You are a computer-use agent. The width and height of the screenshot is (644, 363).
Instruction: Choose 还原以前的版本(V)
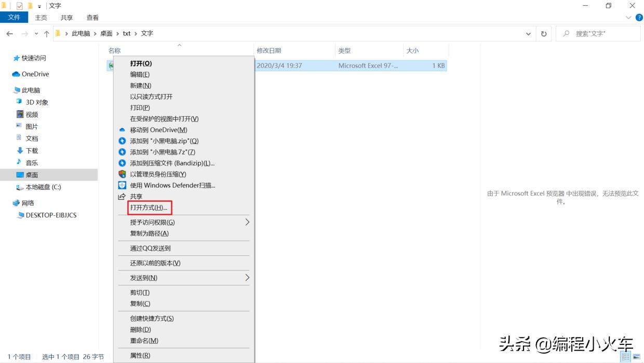coord(184,263)
